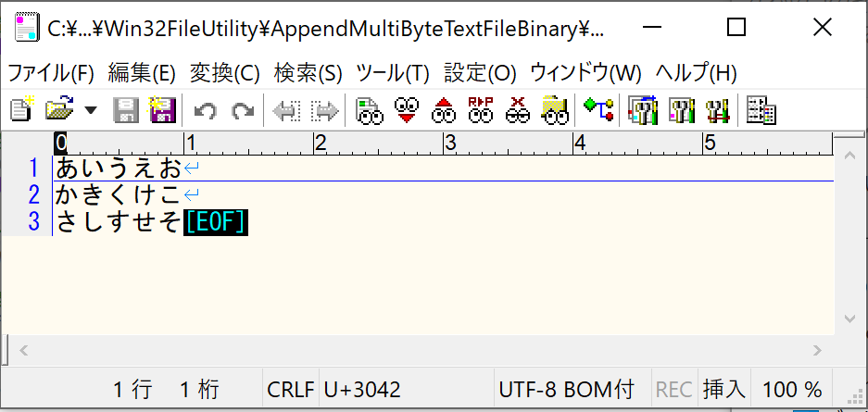Image resolution: width=868 pixels, height=412 pixels.
Task: Click the 100 % zoom status
Action: click(792, 390)
